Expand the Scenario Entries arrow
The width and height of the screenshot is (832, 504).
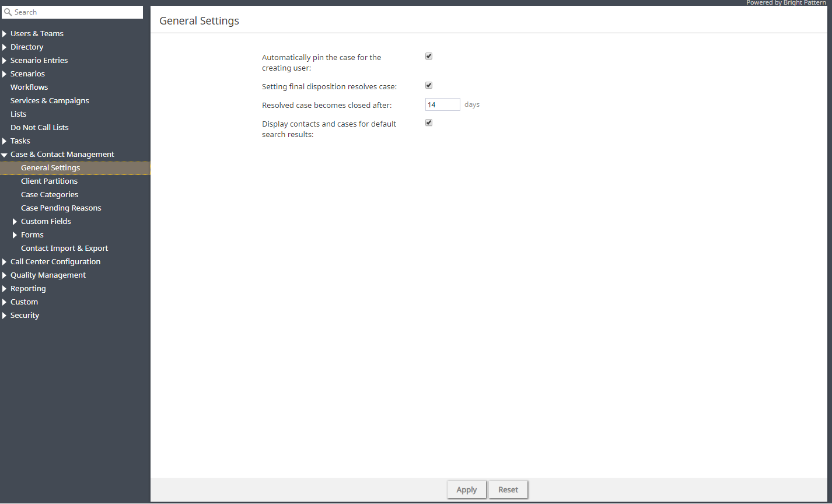pos(5,61)
